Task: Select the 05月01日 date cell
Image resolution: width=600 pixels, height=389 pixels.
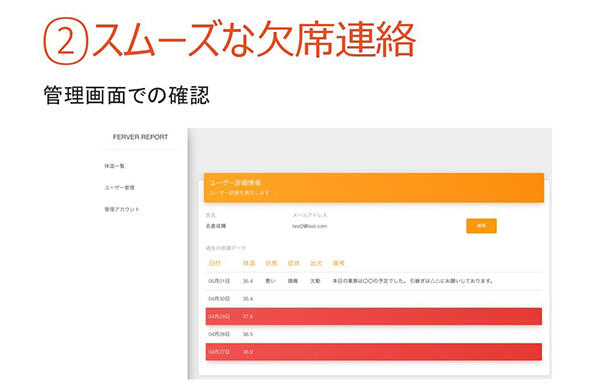Action: (219, 281)
